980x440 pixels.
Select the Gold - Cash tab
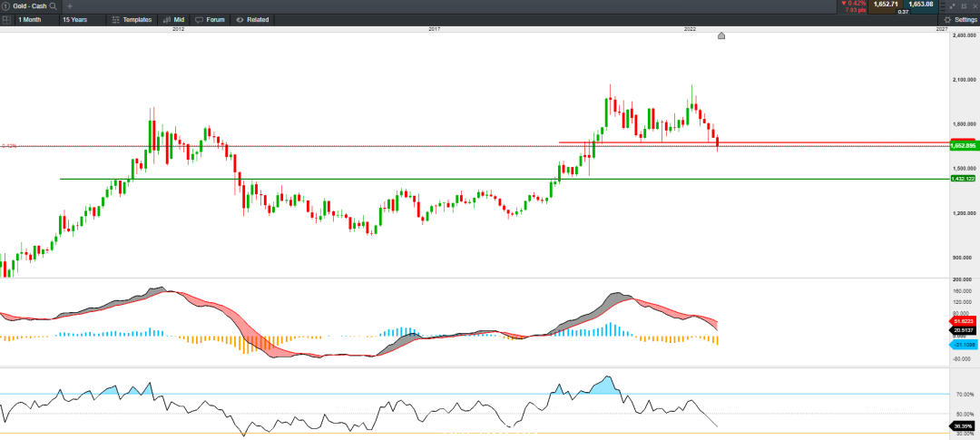(x=30, y=5)
